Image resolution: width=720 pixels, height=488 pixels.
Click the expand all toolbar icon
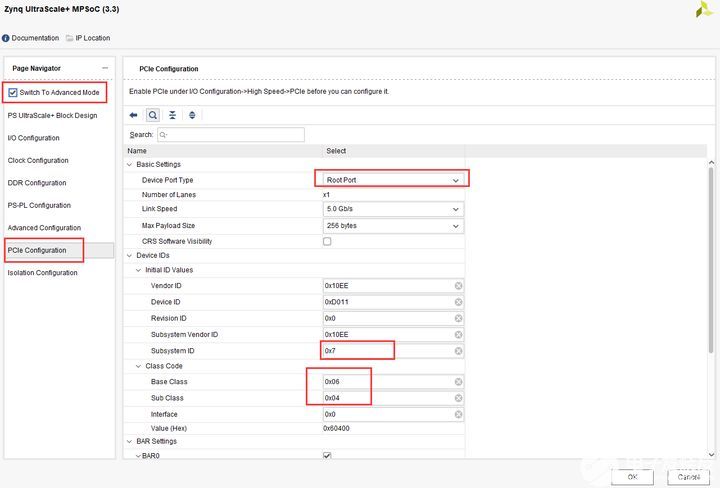coord(192,115)
